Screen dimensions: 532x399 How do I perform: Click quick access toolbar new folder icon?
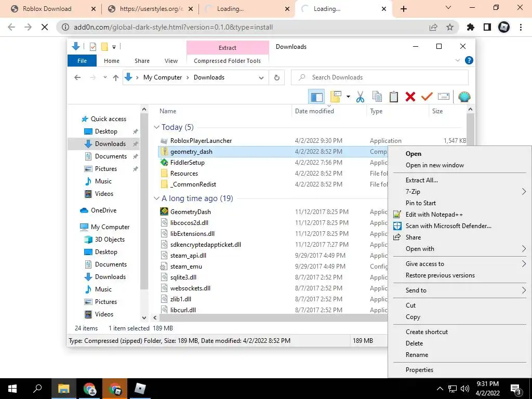click(x=104, y=47)
